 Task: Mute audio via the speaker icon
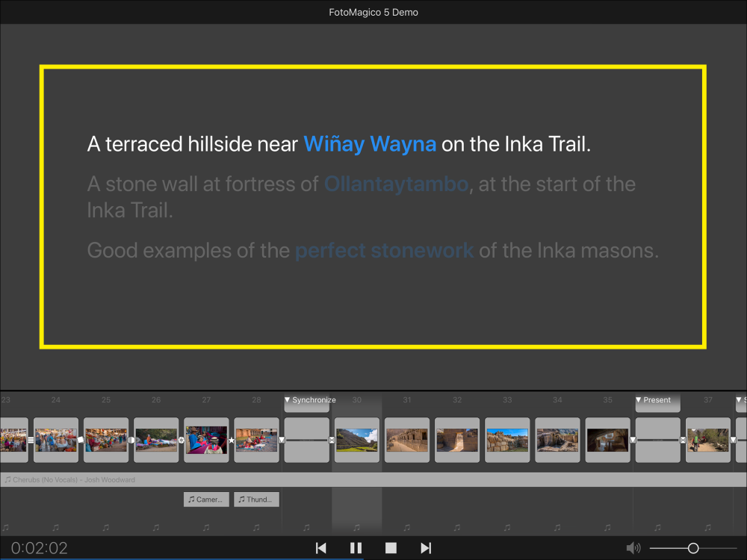633,548
